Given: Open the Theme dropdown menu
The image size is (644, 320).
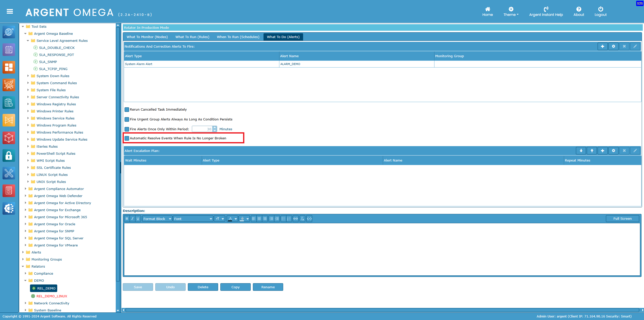Looking at the screenshot, I should [511, 12].
